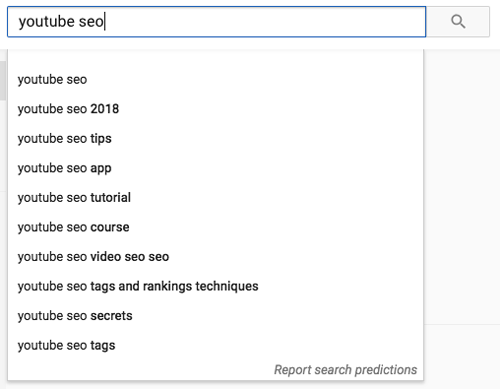Click the magnifying glass search icon
The width and height of the screenshot is (500, 389).
pyautogui.click(x=458, y=22)
